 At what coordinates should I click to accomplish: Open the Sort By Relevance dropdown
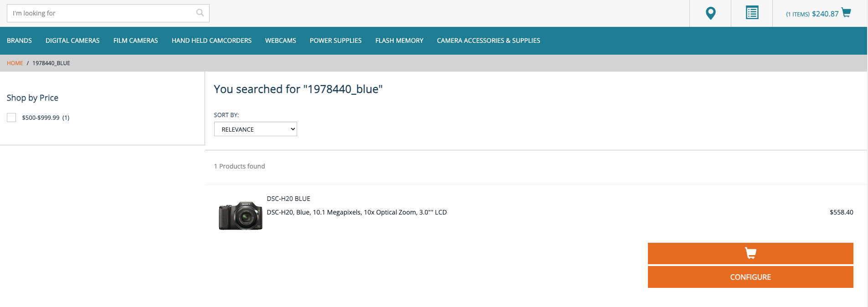point(256,129)
